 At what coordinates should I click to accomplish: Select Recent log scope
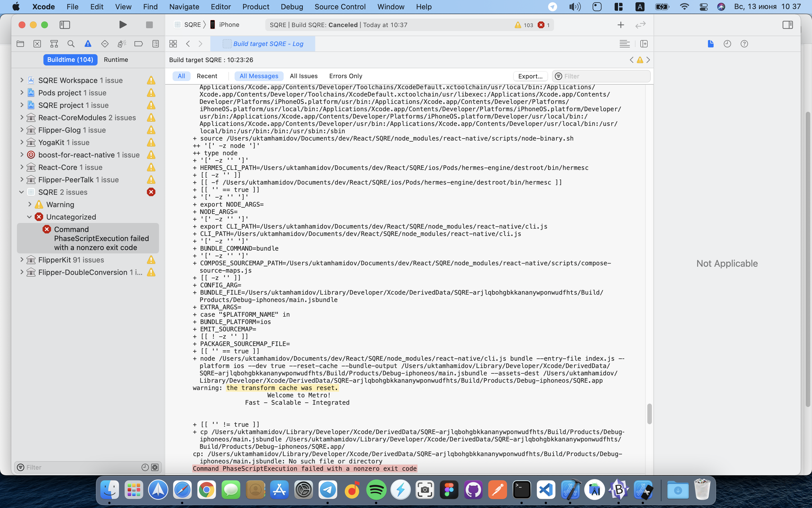point(207,76)
